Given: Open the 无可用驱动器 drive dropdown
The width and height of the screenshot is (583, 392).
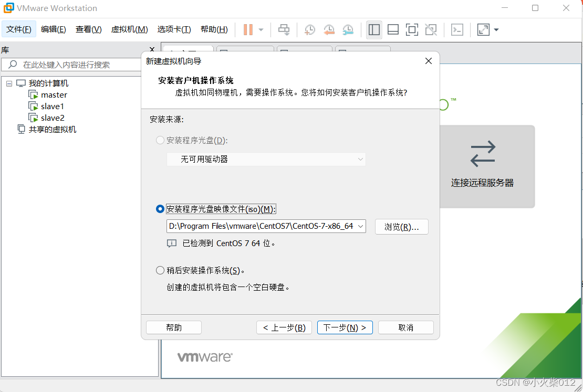Looking at the screenshot, I should click(266, 160).
